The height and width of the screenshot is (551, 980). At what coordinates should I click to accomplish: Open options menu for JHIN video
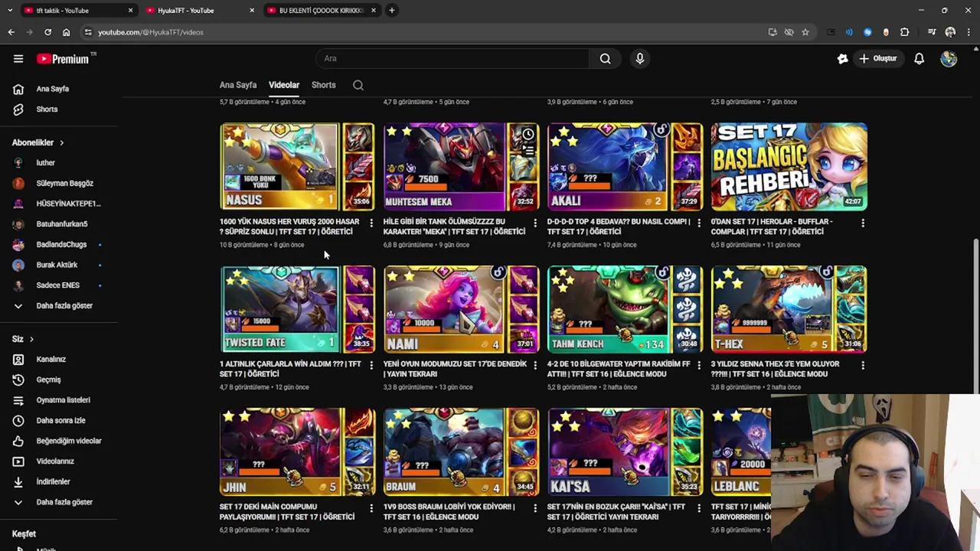[x=371, y=507]
